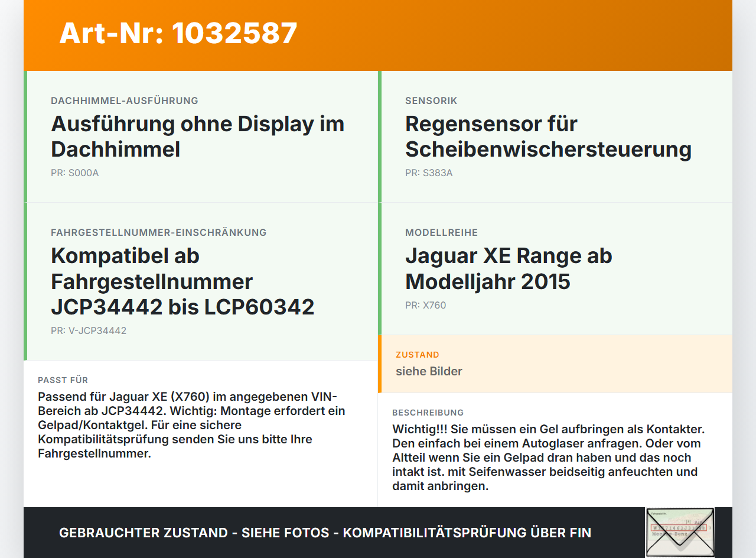Click the envelope VIN icon in footer

(x=680, y=532)
